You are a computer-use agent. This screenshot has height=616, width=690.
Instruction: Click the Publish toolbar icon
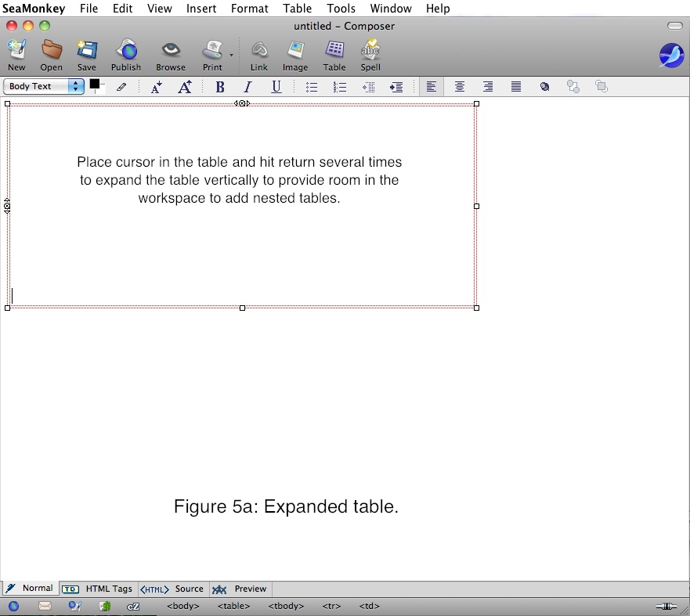point(125,51)
